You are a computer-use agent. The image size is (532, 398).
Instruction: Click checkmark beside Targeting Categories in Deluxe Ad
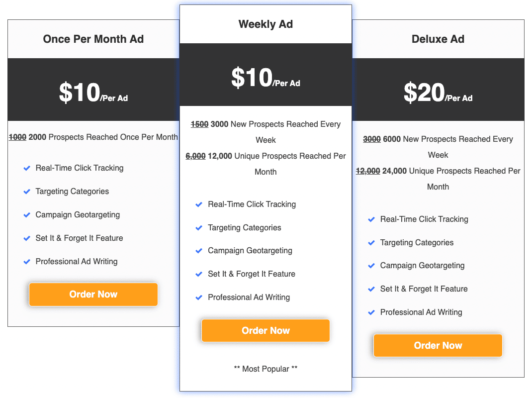371,243
